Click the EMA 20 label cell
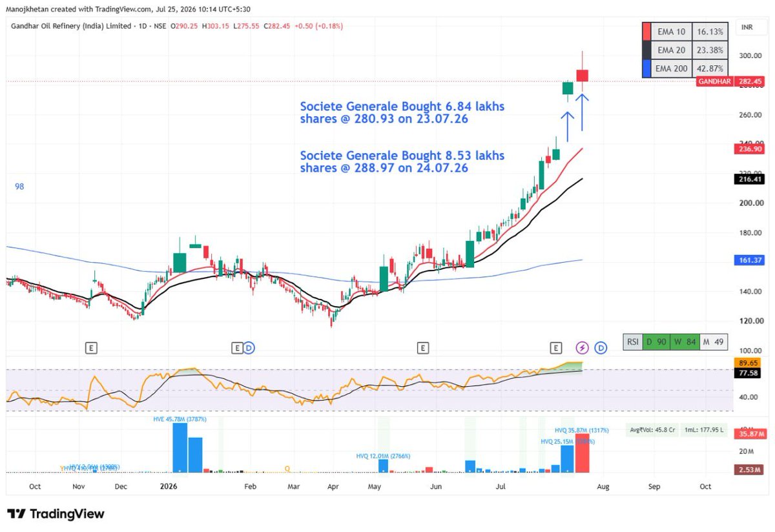The width and height of the screenshot is (775, 532). (x=672, y=50)
